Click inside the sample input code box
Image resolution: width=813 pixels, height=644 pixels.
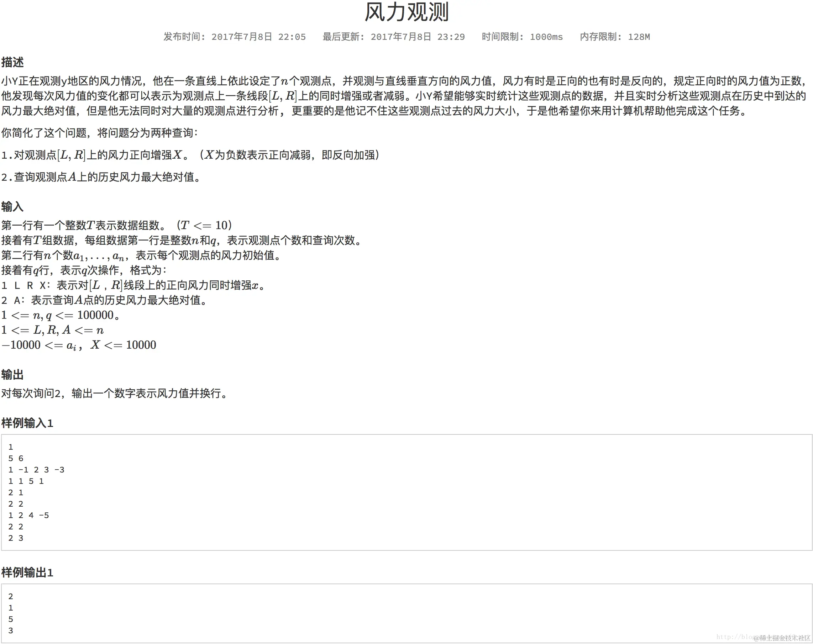(406, 492)
